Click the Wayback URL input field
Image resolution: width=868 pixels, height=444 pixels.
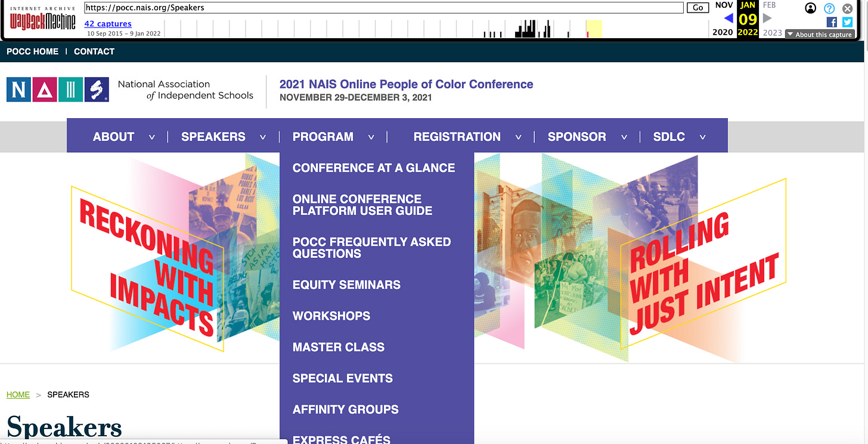(x=383, y=8)
